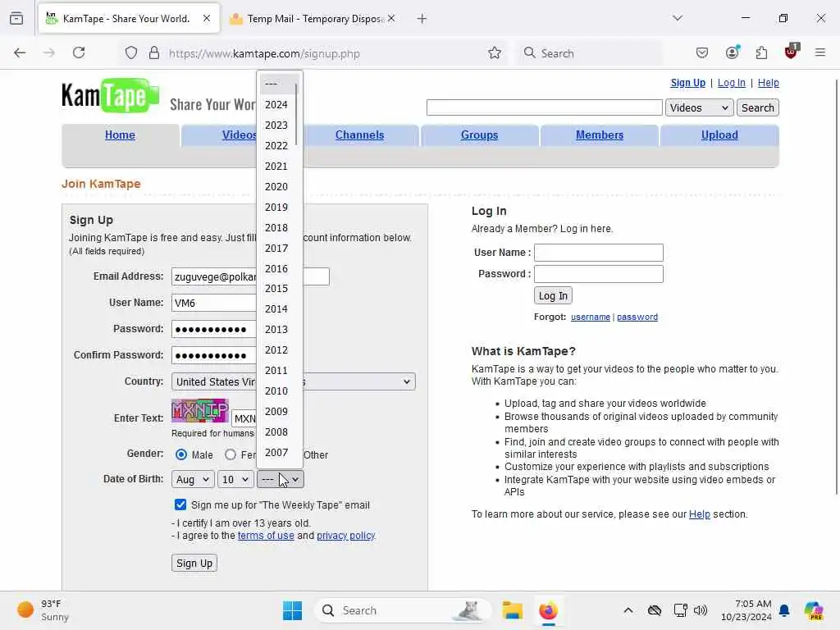Choose 2016 in the year list
This screenshot has height=630, width=840.
click(276, 268)
